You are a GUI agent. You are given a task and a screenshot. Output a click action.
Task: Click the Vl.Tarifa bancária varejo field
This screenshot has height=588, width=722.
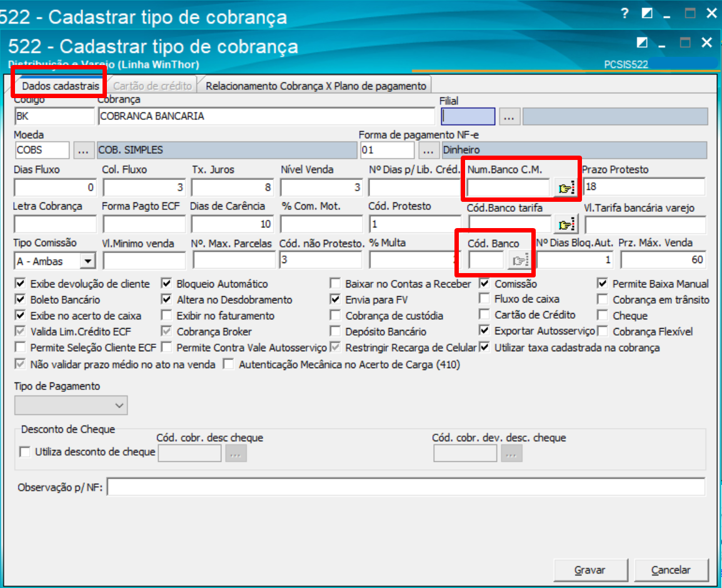coord(645,225)
